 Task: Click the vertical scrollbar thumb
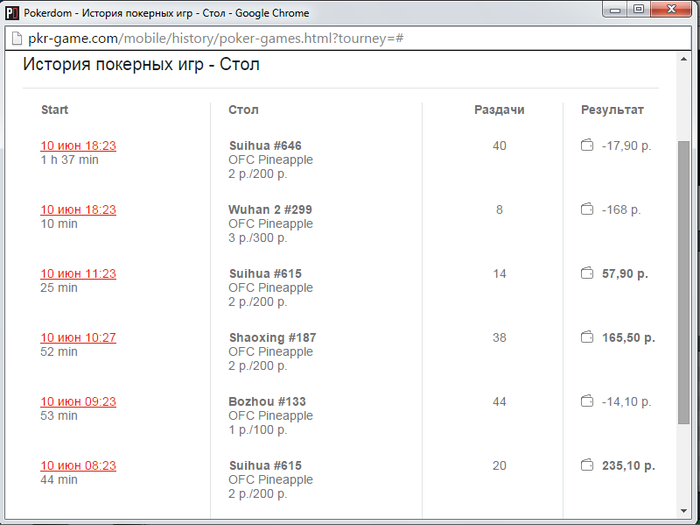click(x=684, y=282)
